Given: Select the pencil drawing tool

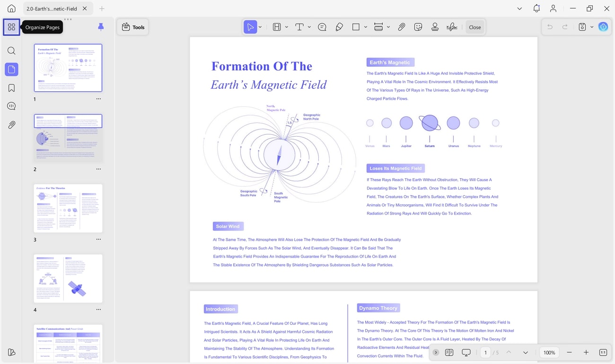Looking at the screenshot, I should point(339,27).
